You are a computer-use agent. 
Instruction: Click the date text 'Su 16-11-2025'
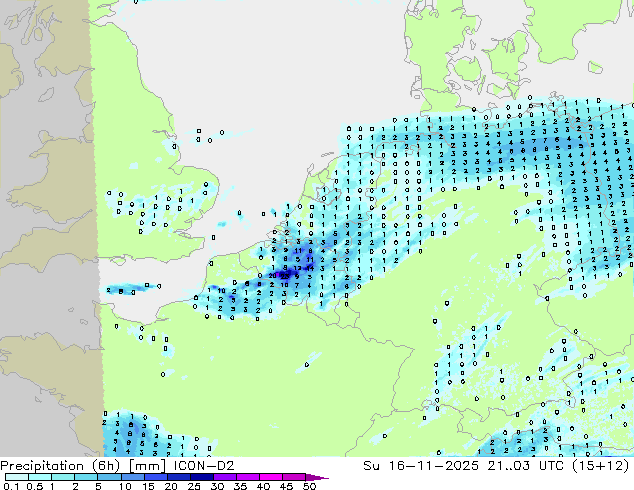(421, 466)
